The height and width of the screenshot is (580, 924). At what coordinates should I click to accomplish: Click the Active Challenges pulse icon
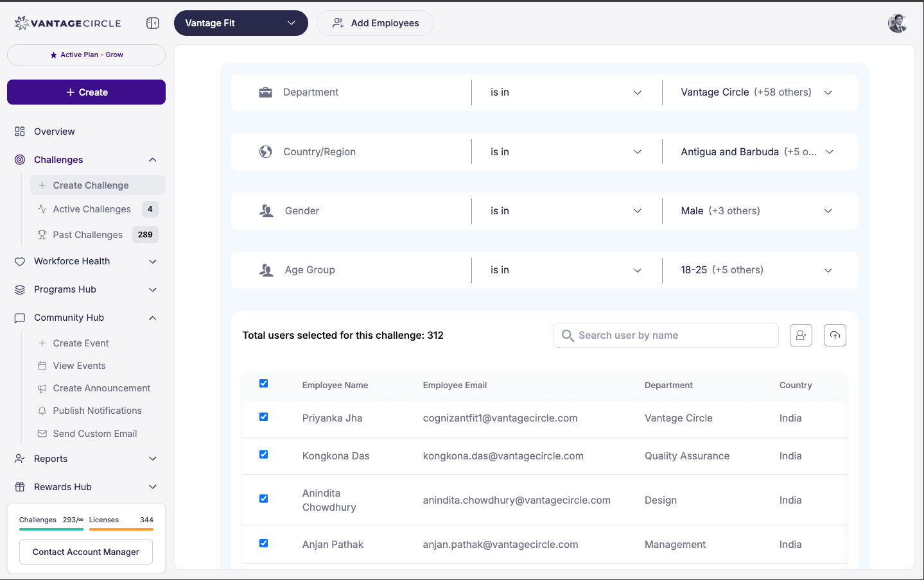point(42,209)
